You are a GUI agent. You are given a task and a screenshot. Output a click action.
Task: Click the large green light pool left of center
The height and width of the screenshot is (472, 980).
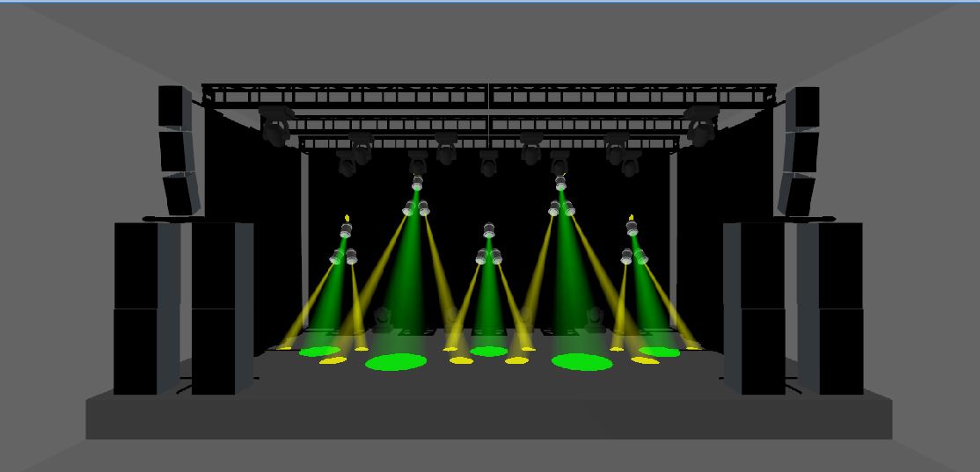pyautogui.click(x=396, y=361)
